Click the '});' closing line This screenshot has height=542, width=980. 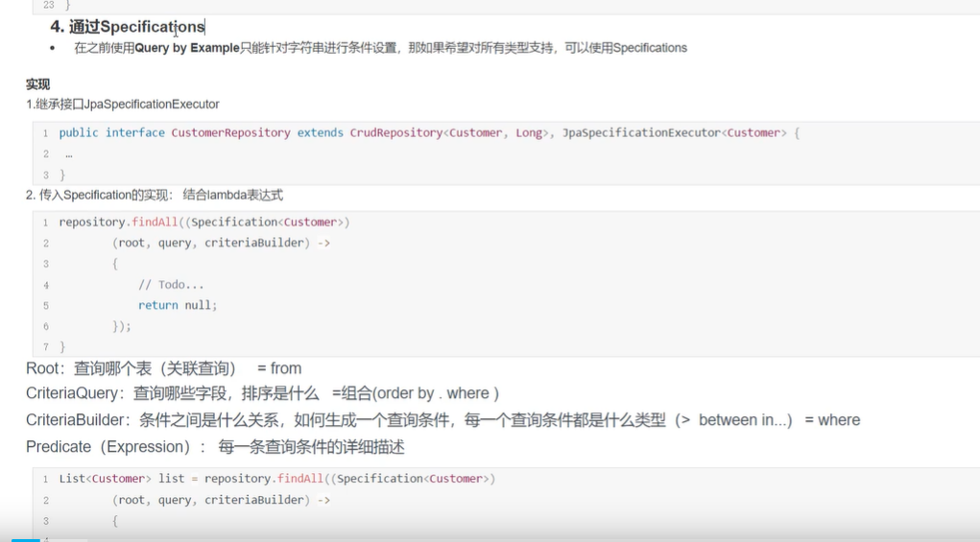[122, 326]
